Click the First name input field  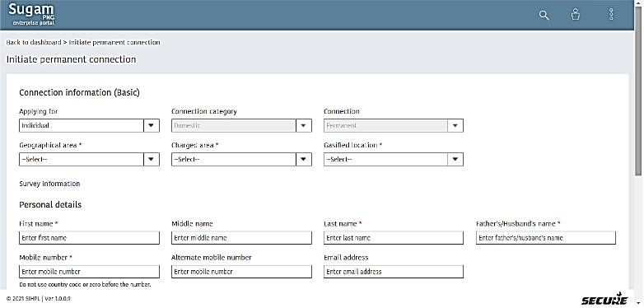89,238
